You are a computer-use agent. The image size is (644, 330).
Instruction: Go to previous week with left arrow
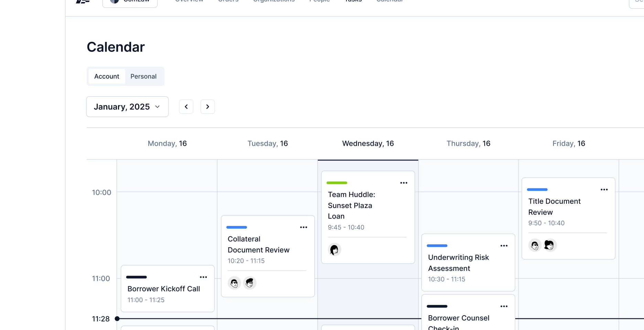pos(186,107)
